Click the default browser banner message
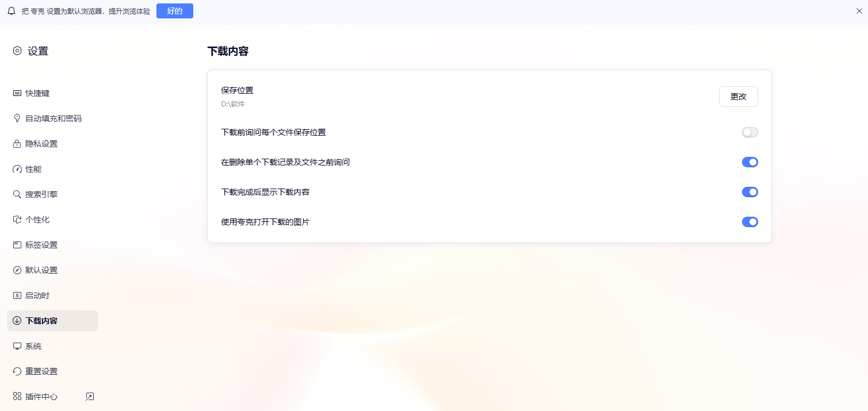 pos(86,11)
